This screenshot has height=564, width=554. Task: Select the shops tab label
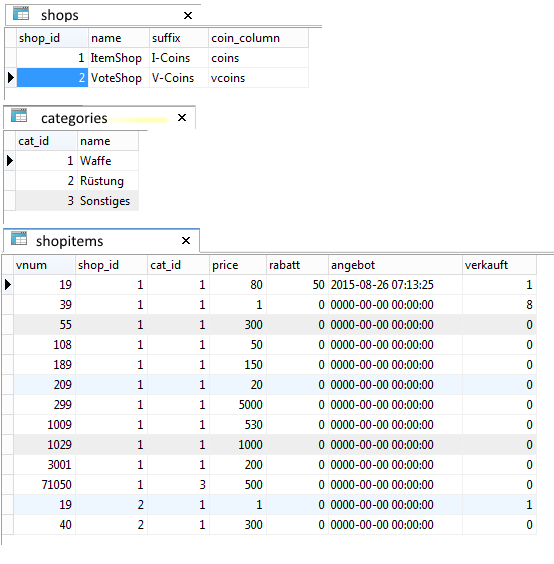tap(60, 15)
